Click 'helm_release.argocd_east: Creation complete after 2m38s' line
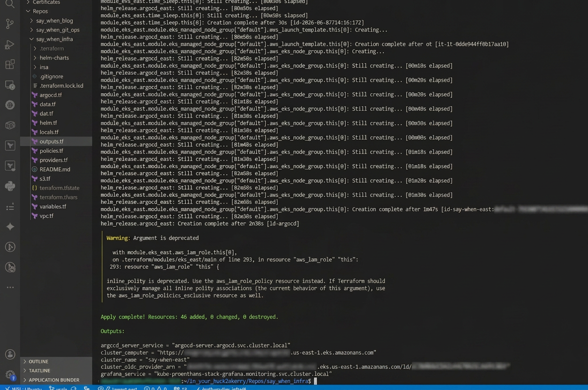Image resolution: width=588 pixels, height=390 pixels. coord(200,224)
